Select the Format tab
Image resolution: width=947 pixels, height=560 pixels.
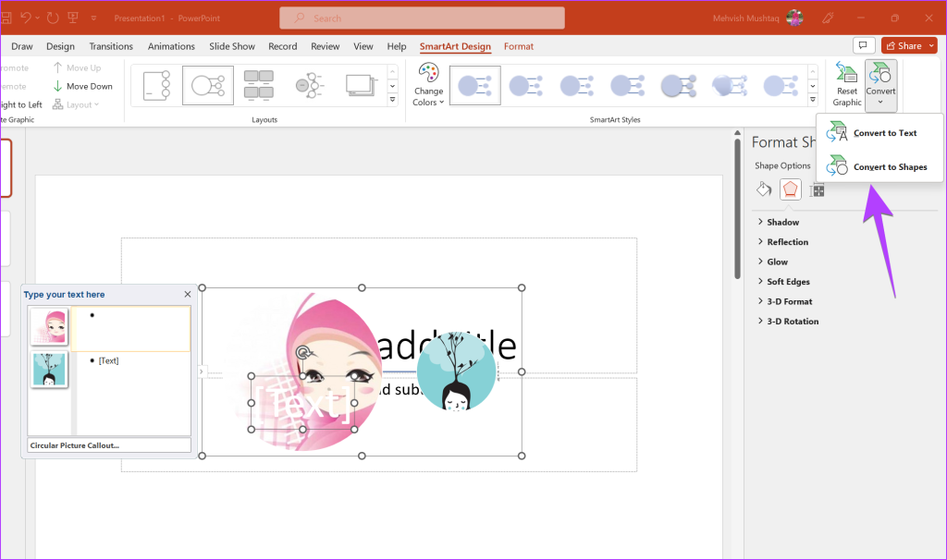click(519, 46)
